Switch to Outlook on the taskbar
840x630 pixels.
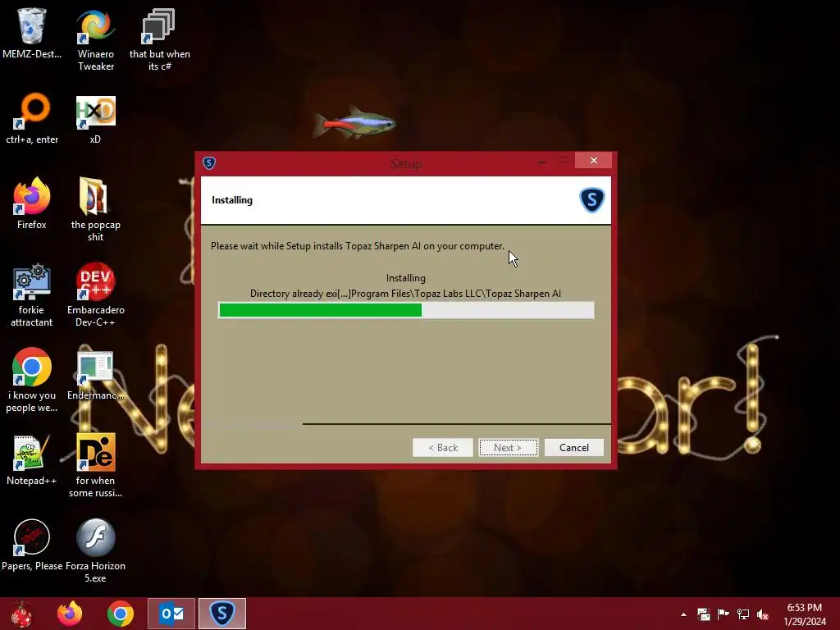[171, 614]
